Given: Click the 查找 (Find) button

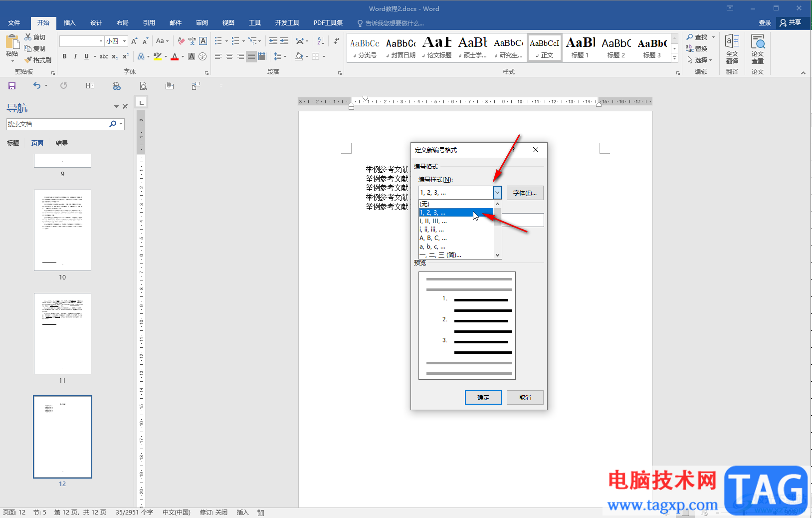Looking at the screenshot, I should tap(697, 37).
